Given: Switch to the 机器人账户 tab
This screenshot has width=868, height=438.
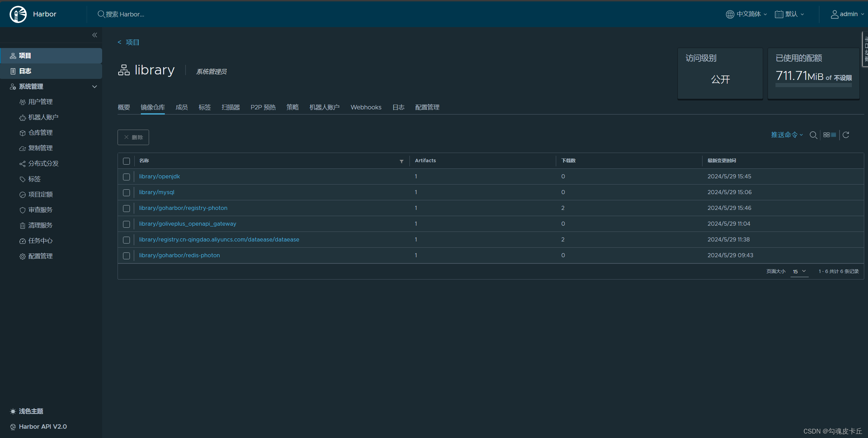Looking at the screenshot, I should 325,107.
